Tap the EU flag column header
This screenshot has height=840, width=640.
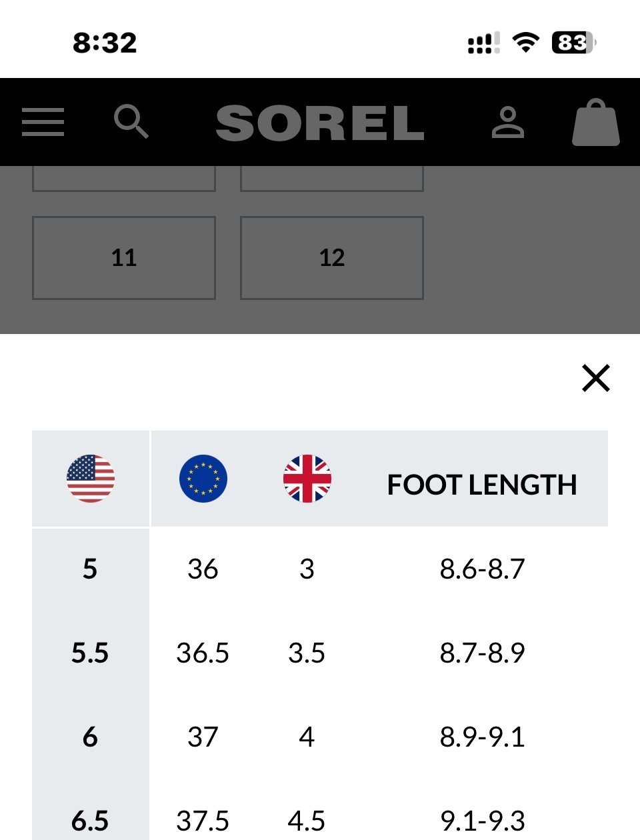pos(203,479)
